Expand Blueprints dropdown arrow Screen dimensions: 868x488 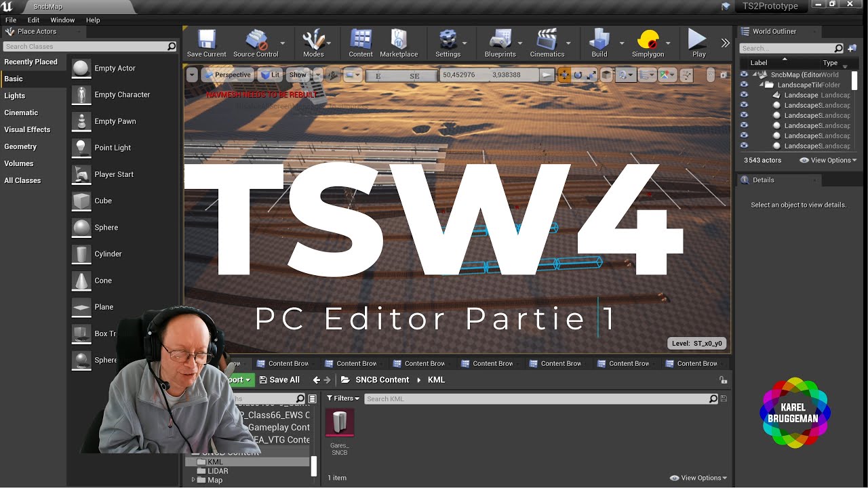point(519,43)
